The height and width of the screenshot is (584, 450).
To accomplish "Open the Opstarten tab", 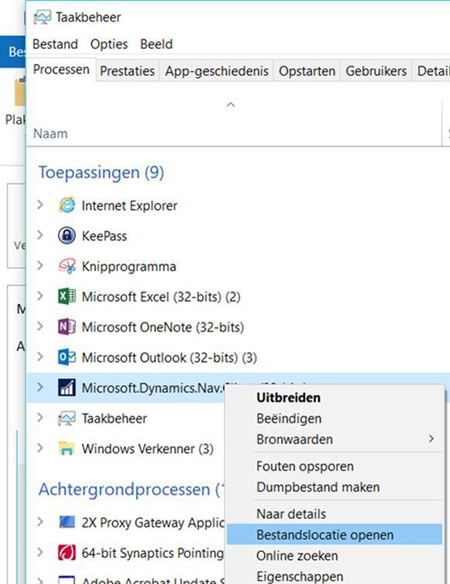I will (307, 71).
